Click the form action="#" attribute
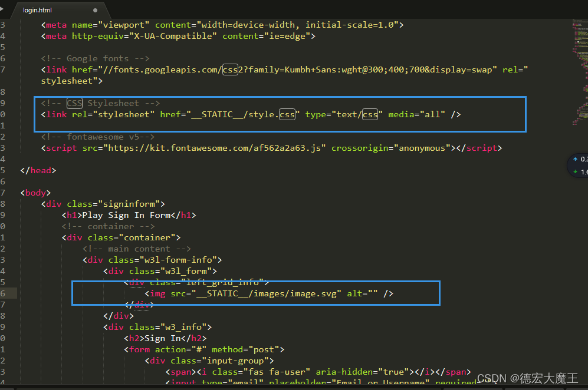The width and height of the screenshot is (588, 390). (180, 350)
